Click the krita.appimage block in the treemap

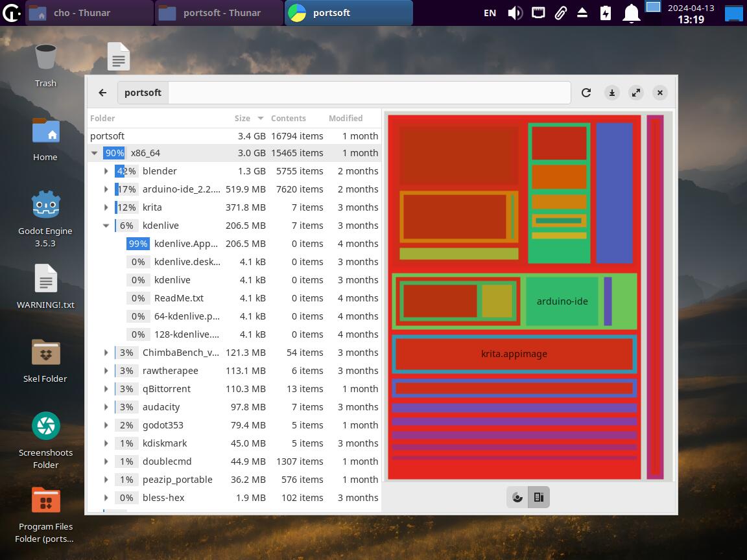point(514,354)
